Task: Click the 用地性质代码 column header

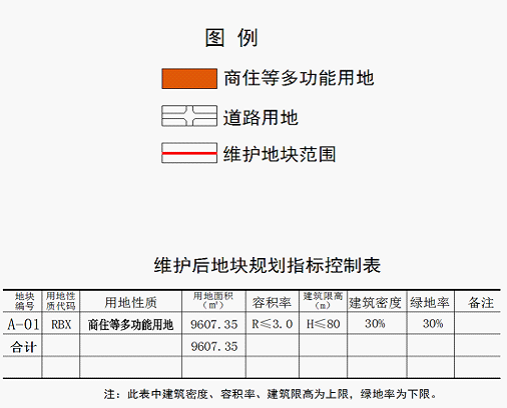Action: pyautogui.click(x=61, y=301)
